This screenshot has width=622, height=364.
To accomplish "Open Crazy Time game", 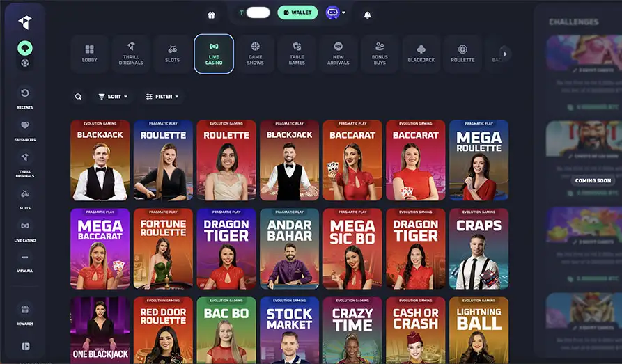I will [x=352, y=331].
